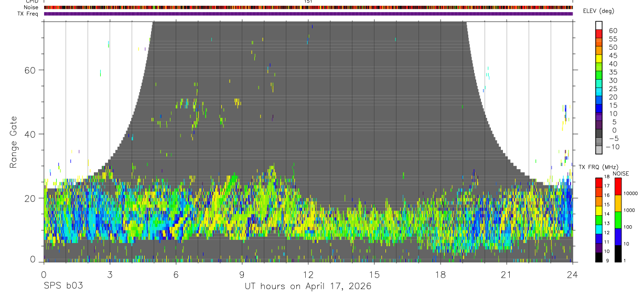Screen dimensions: 644x297
Task: Click the 'TX FRQ (MHz)' legend title
Action: click(x=598, y=167)
